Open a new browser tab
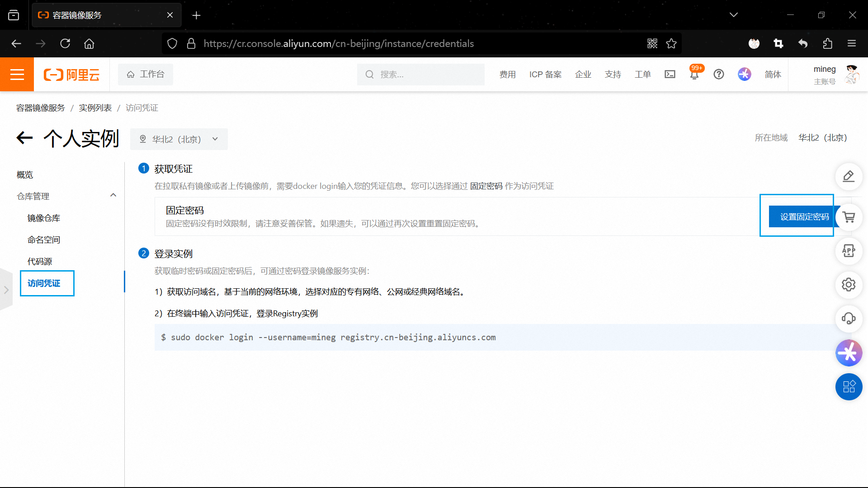The width and height of the screenshot is (868, 488). click(x=196, y=15)
